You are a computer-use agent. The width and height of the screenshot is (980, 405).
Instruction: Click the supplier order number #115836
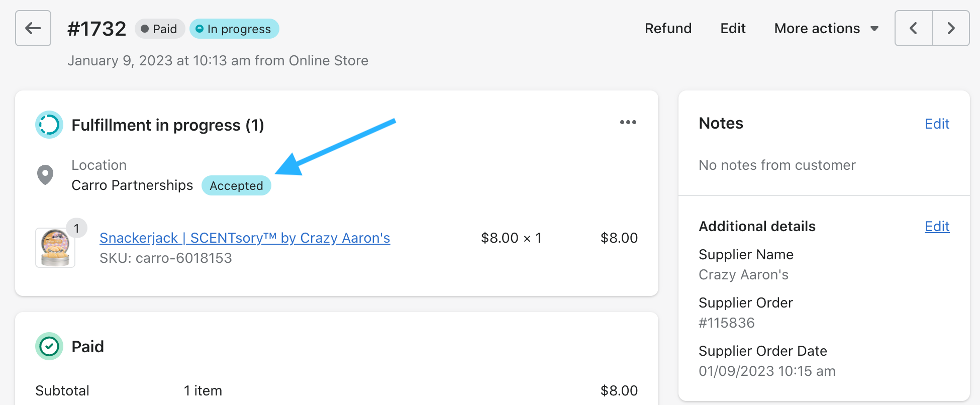(x=727, y=323)
